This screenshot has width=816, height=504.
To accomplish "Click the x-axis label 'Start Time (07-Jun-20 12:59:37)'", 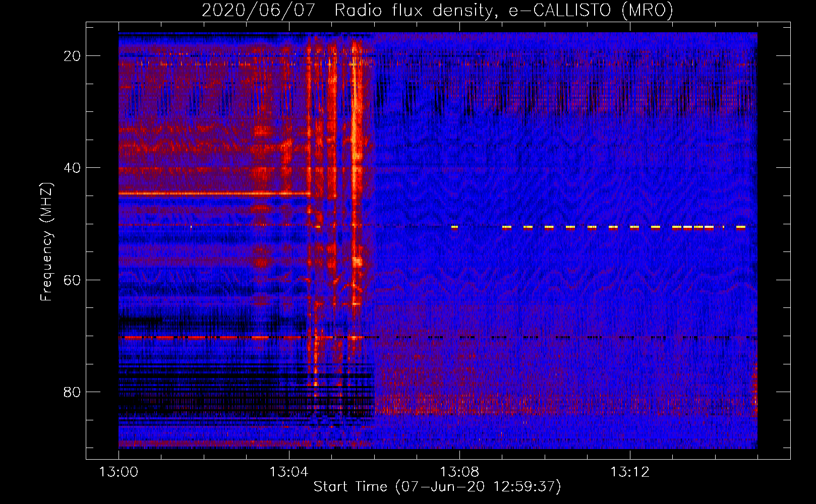I will 437,487.
